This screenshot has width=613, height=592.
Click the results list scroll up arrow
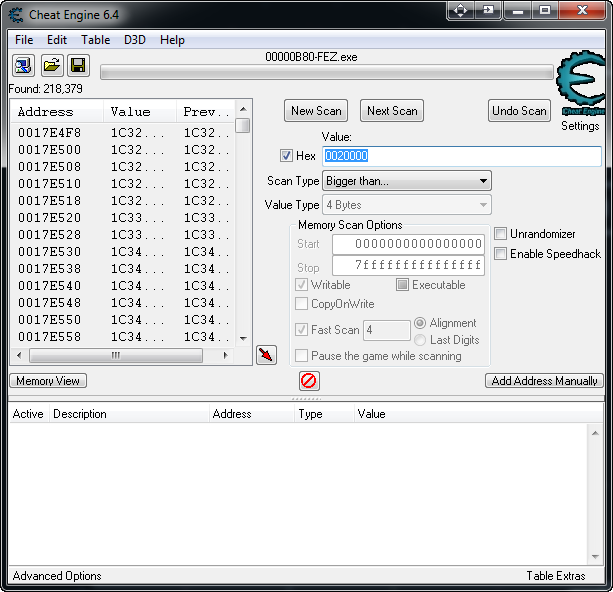click(x=243, y=109)
